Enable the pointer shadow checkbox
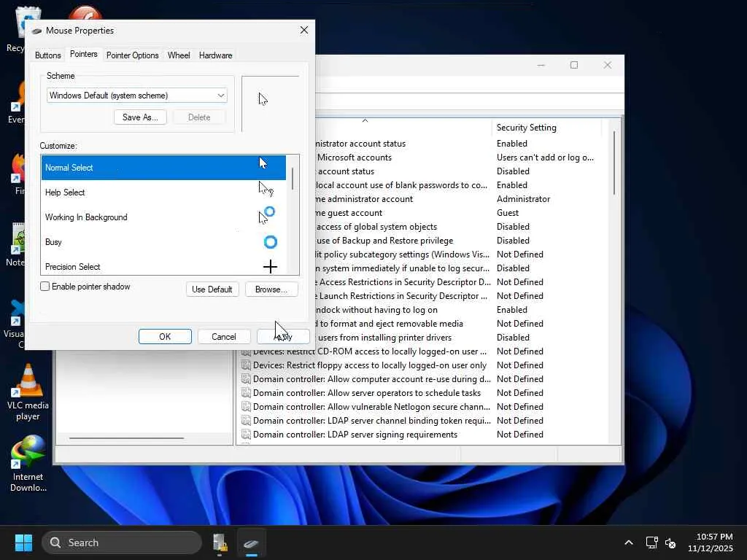Image resolution: width=747 pixels, height=560 pixels. (x=45, y=287)
